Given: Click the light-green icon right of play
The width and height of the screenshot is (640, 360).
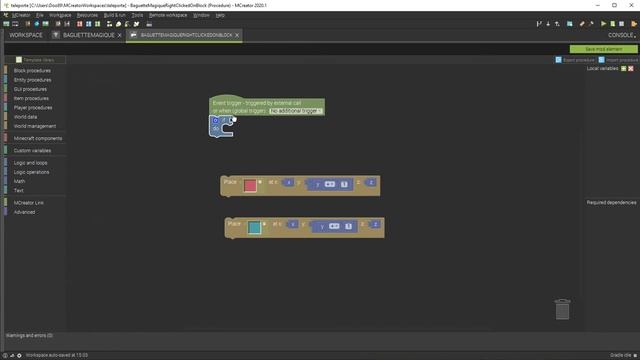Looking at the screenshot, I should pyautogui.click(x=613, y=24).
